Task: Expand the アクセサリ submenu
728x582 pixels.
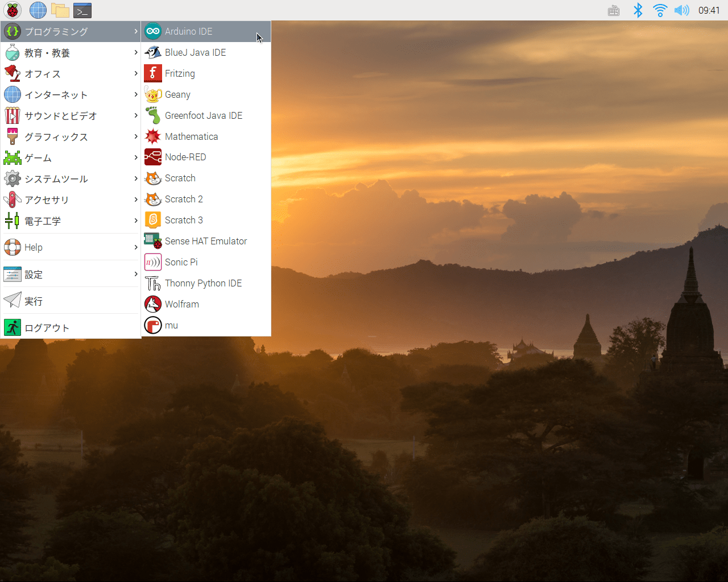Action: [x=47, y=200]
